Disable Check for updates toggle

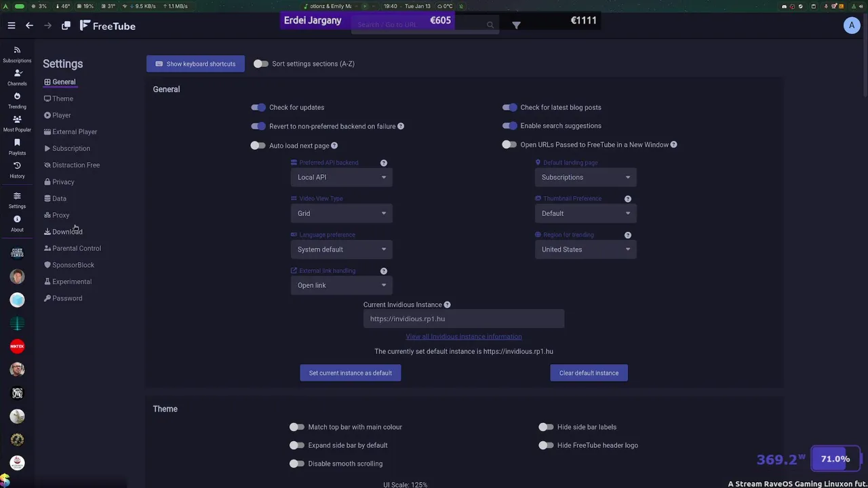click(258, 107)
